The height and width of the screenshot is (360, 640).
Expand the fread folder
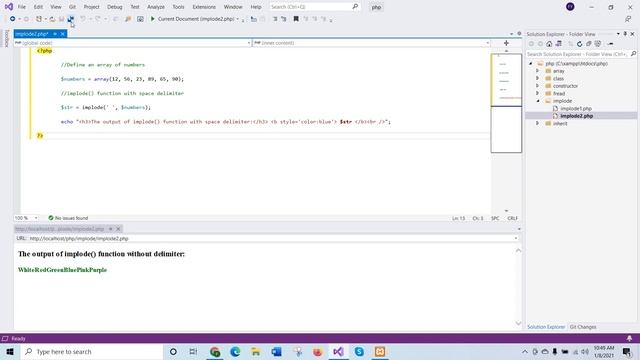tap(538, 93)
